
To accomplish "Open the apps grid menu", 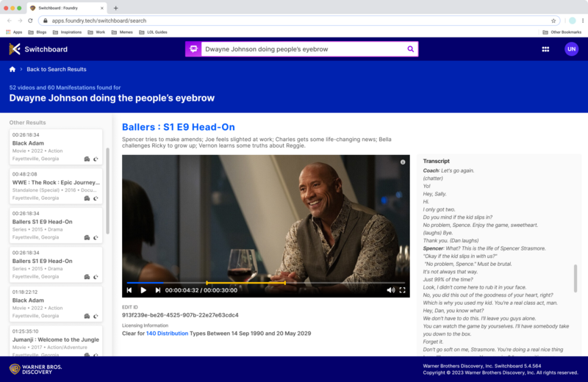I will (545, 49).
